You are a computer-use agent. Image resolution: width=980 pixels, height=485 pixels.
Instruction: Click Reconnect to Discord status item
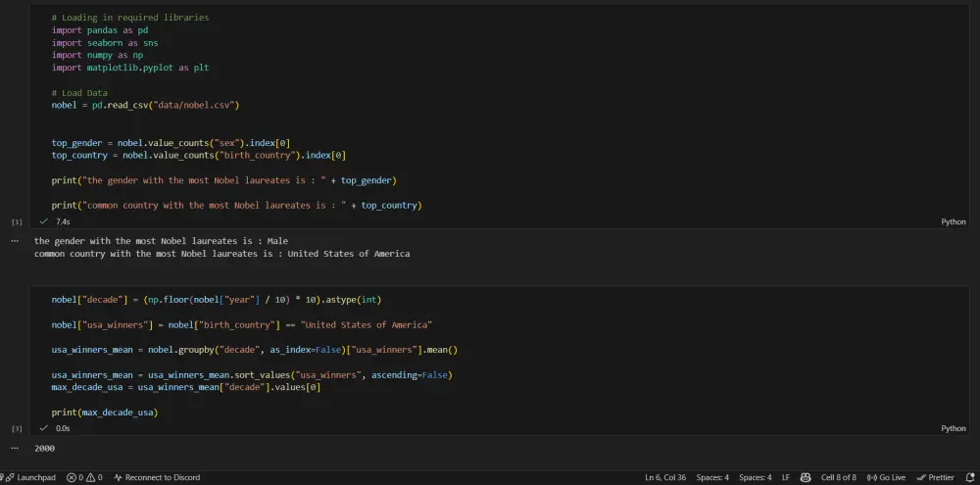pyautogui.click(x=157, y=477)
